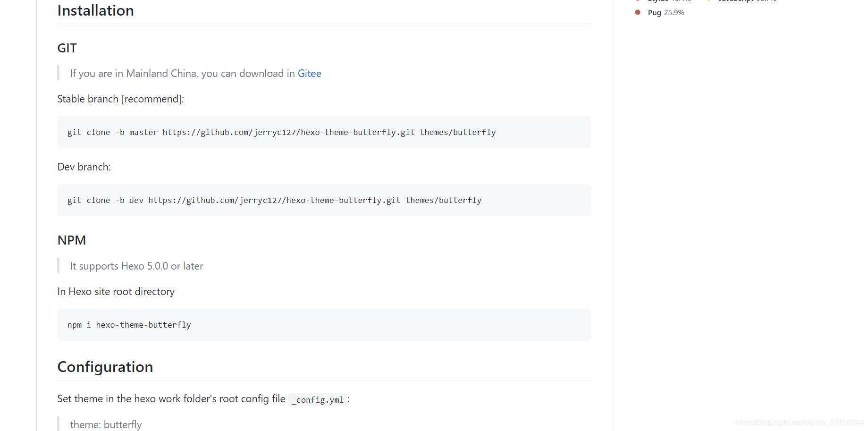Click 'It supports Hexo 5.0.0 or later' quote

[137, 266]
